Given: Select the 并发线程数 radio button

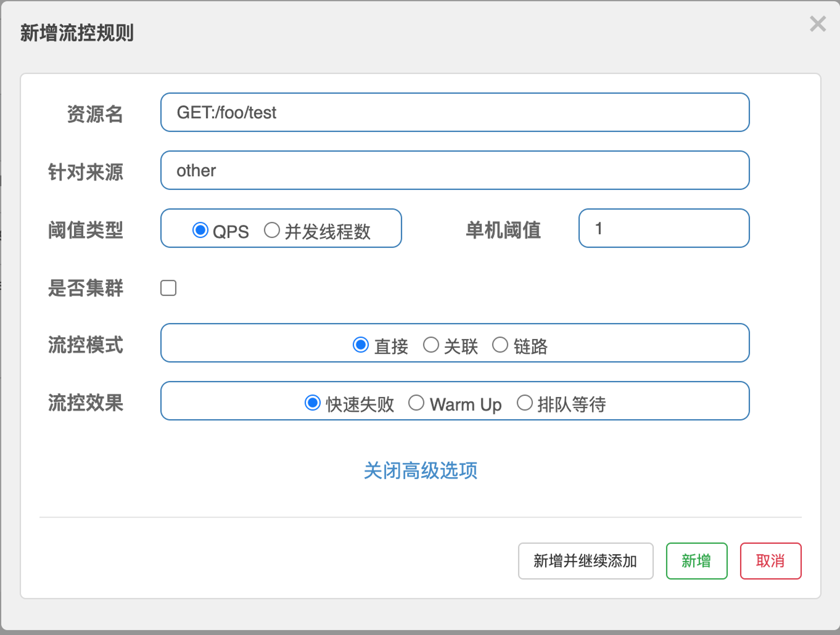Looking at the screenshot, I should point(272,230).
